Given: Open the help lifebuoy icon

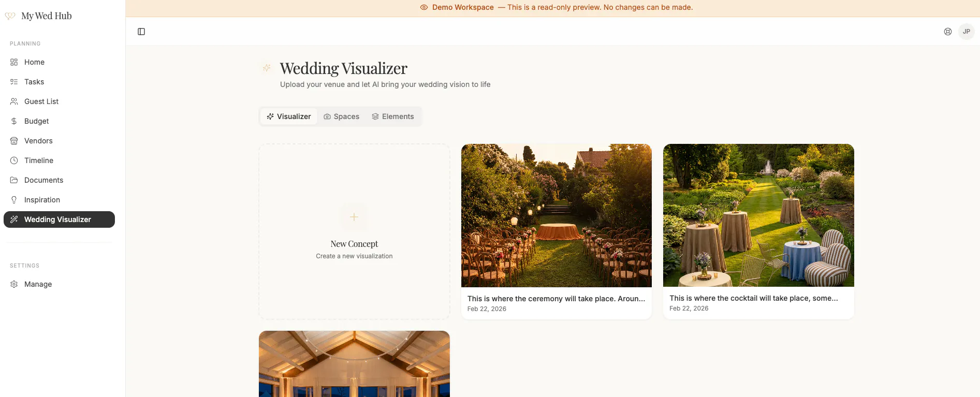Looking at the screenshot, I should pyautogui.click(x=948, y=32).
